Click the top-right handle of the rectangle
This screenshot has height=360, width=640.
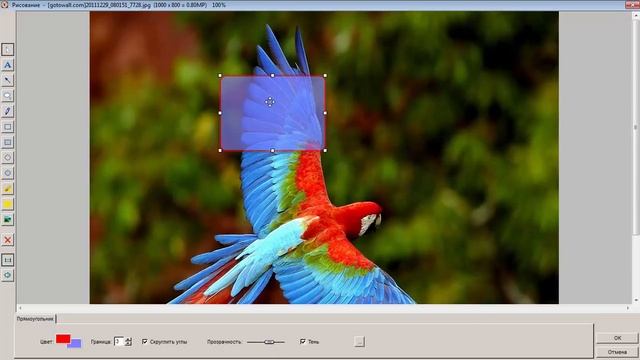point(325,76)
